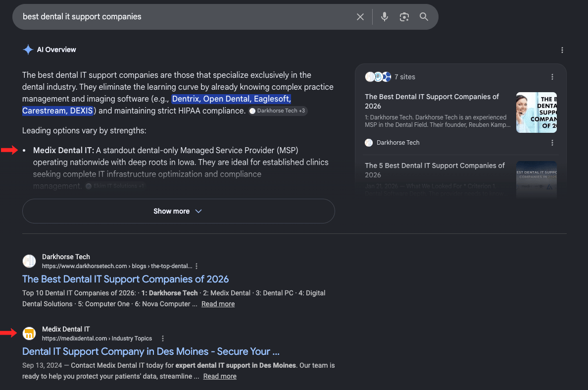Submit search with magnifying glass icon

(424, 17)
